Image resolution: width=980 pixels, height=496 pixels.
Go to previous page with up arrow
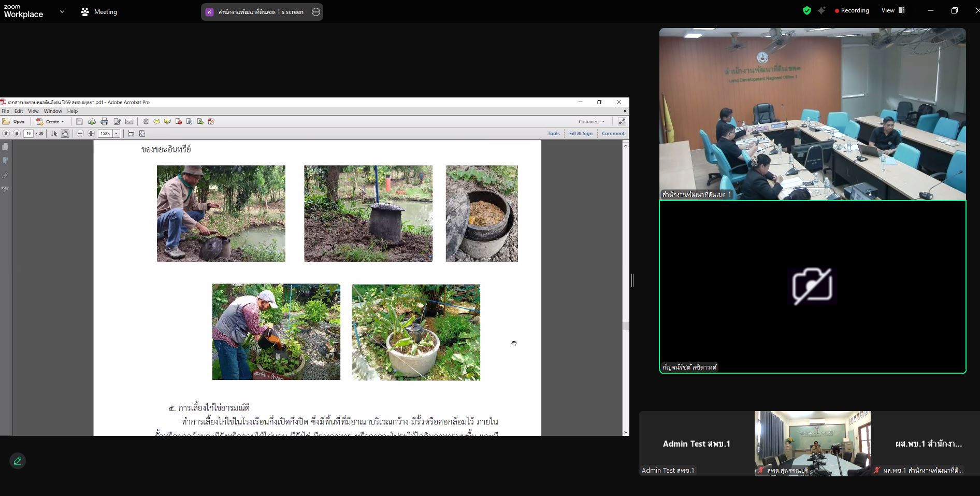pyautogui.click(x=6, y=134)
